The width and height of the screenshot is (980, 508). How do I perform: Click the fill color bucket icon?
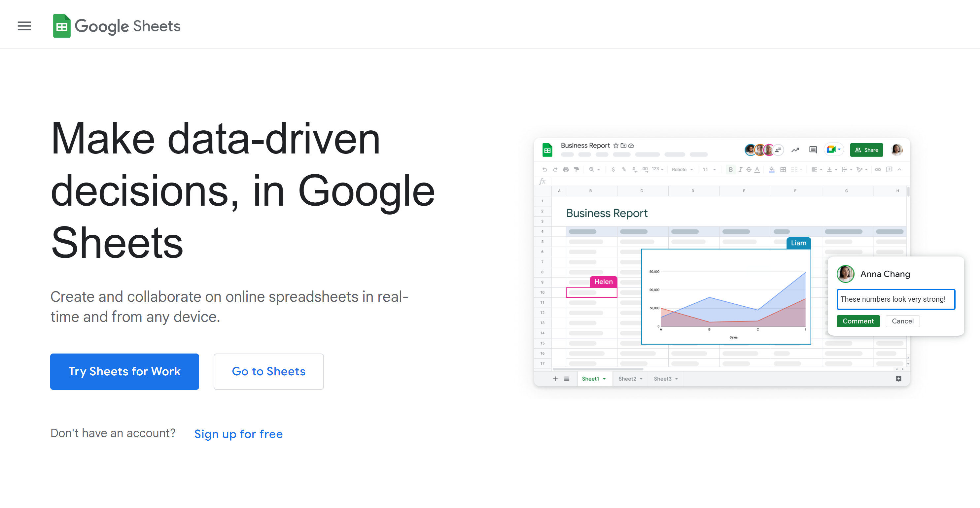pos(772,170)
